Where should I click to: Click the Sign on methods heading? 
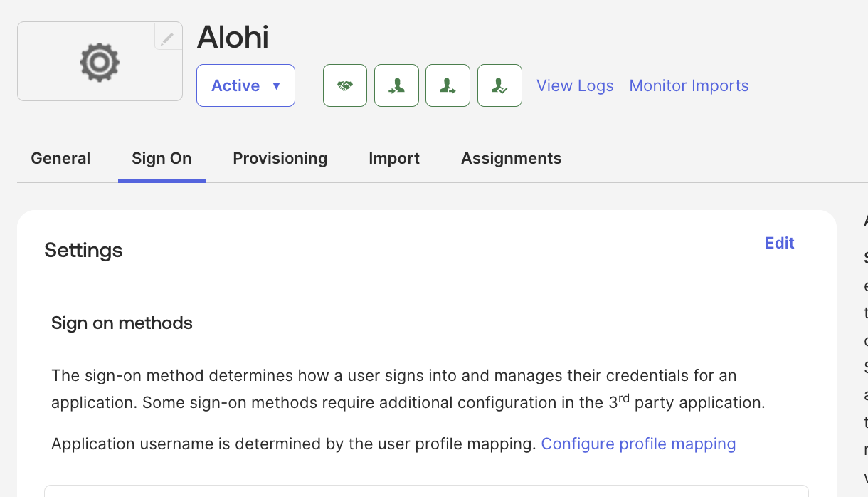(122, 323)
